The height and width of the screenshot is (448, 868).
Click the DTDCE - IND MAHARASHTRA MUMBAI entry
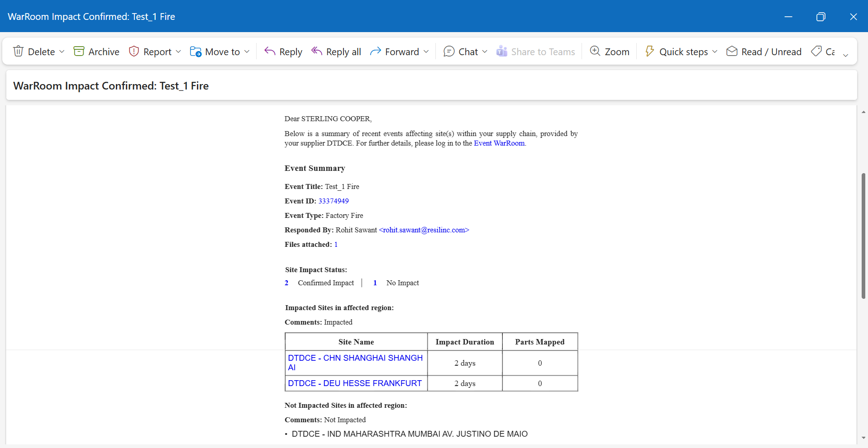[410, 434]
